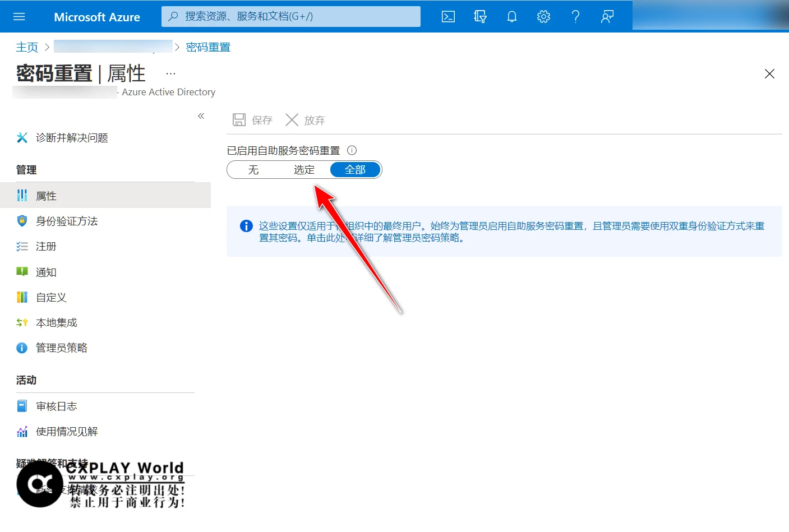Open the help question mark

(575, 17)
